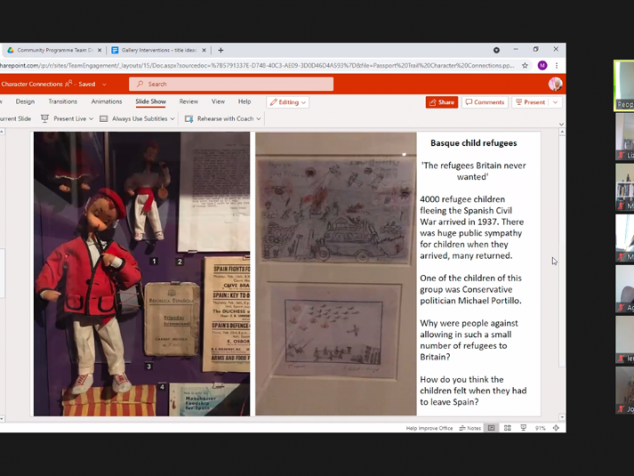The height and width of the screenshot is (476, 634).
Task: Click the search magnifier icon
Action: (140, 84)
